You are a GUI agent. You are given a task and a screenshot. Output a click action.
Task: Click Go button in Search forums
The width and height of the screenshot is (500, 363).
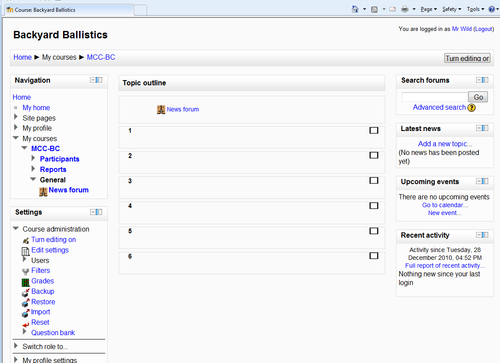tap(478, 97)
